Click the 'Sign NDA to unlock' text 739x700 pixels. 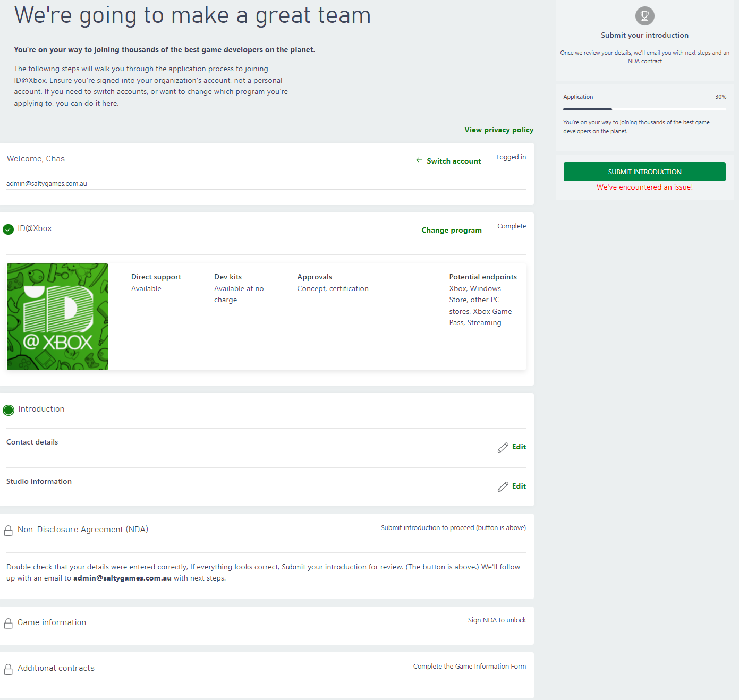[x=497, y=620]
